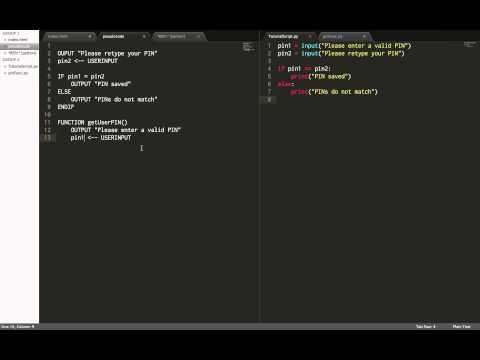Click the 'else:' Python line
The height and width of the screenshot is (360, 480).
click(286, 84)
